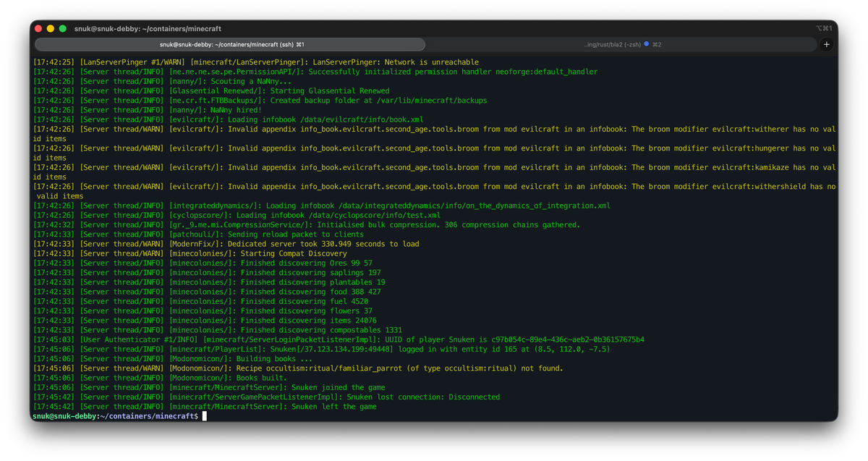
Task: Open a new terminal tab with plus button
Action: (x=827, y=45)
